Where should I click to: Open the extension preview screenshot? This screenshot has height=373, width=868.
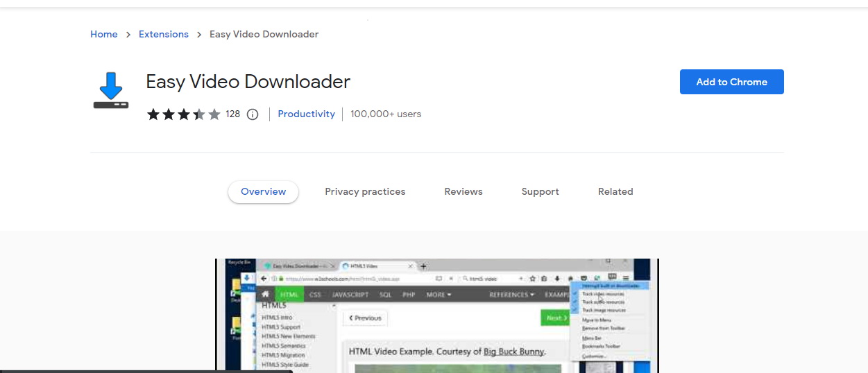coord(437,315)
